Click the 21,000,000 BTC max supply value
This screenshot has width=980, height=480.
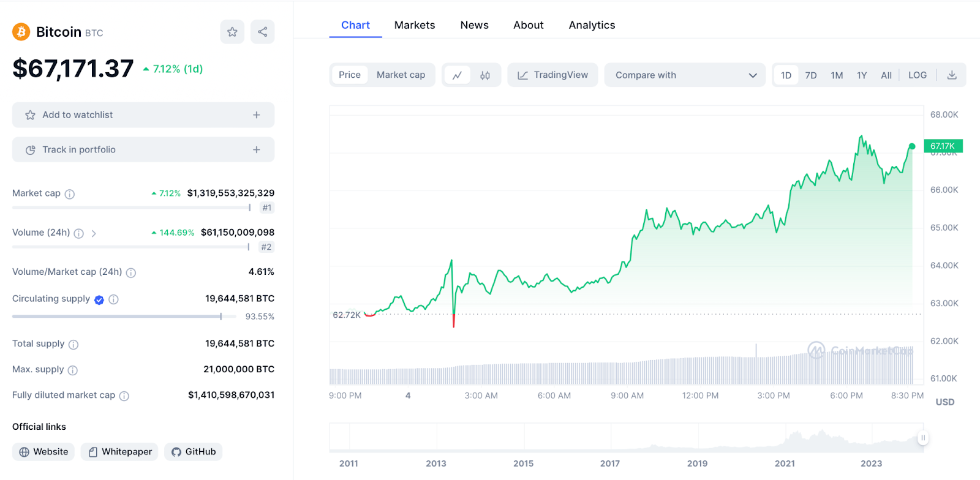[x=239, y=369]
